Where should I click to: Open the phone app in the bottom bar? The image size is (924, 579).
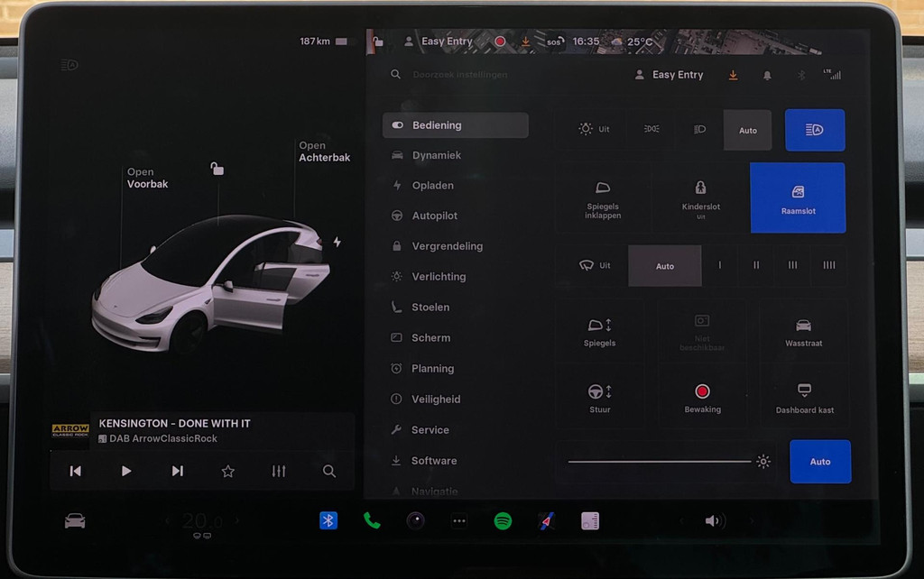click(372, 521)
